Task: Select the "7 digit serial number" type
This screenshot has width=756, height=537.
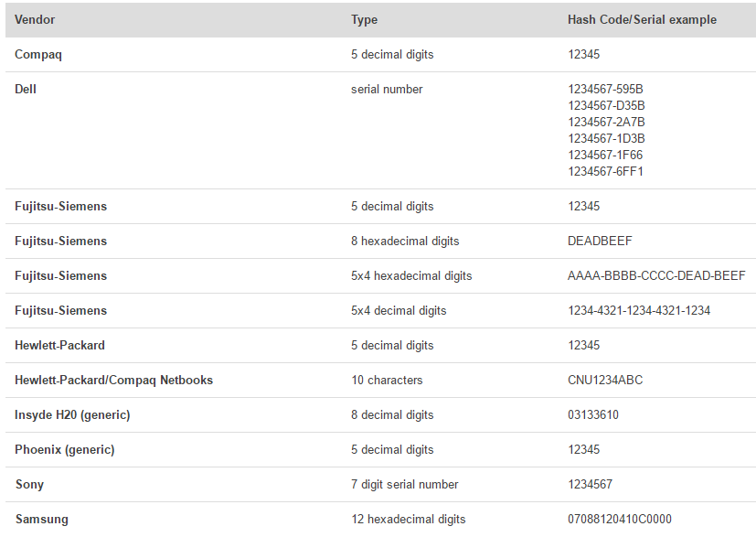Action: coord(405,485)
